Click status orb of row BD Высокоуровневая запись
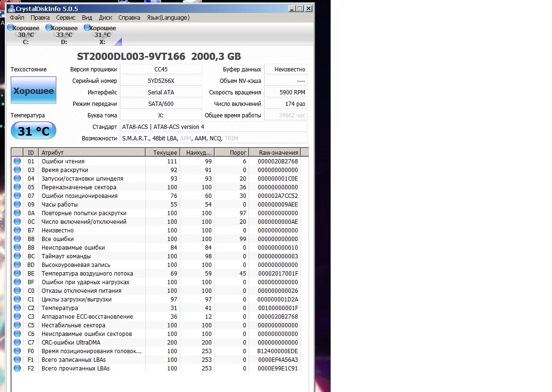 [17, 265]
